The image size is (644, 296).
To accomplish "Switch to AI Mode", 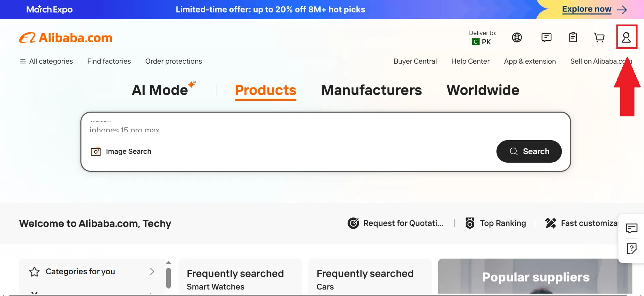I will (x=160, y=90).
